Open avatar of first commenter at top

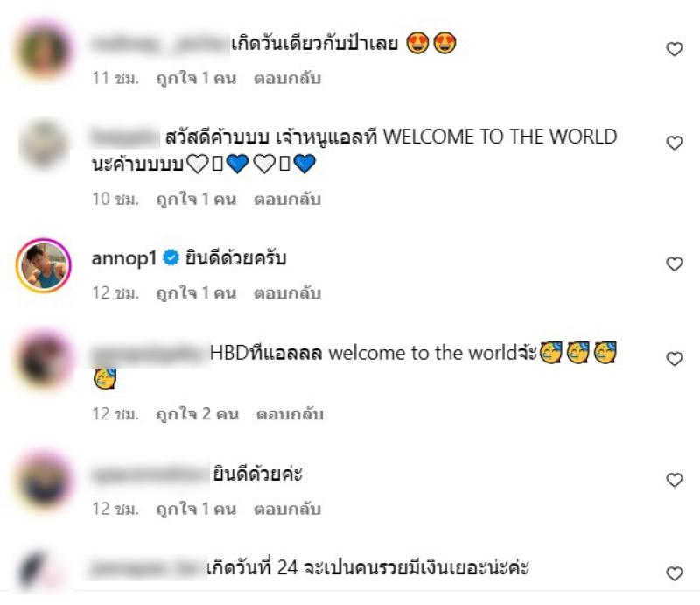tap(43, 51)
